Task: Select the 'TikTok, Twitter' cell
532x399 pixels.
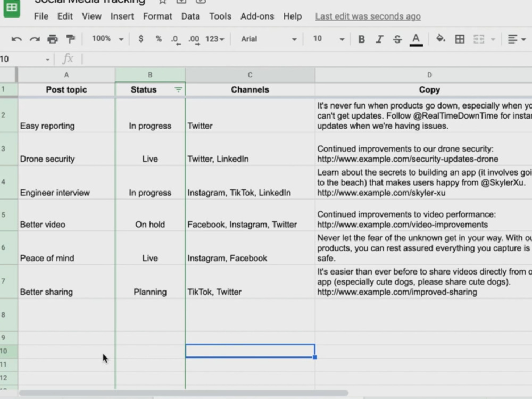Action: pos(250,281)
